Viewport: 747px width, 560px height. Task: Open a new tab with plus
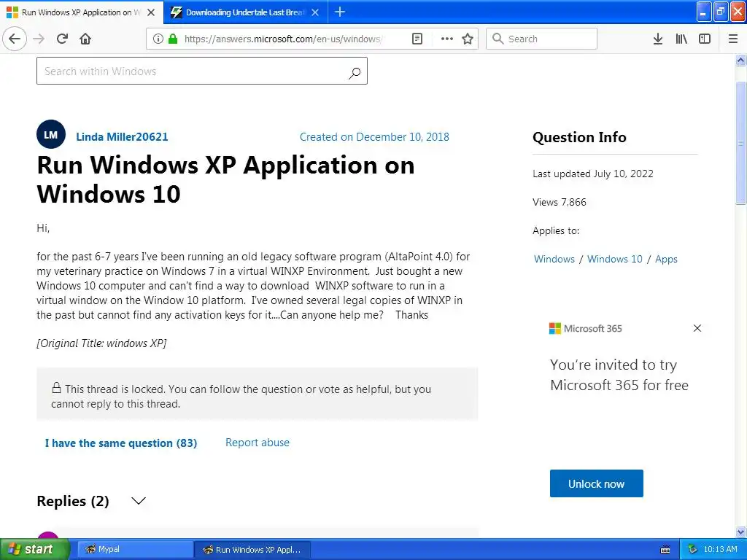point(340,12)
